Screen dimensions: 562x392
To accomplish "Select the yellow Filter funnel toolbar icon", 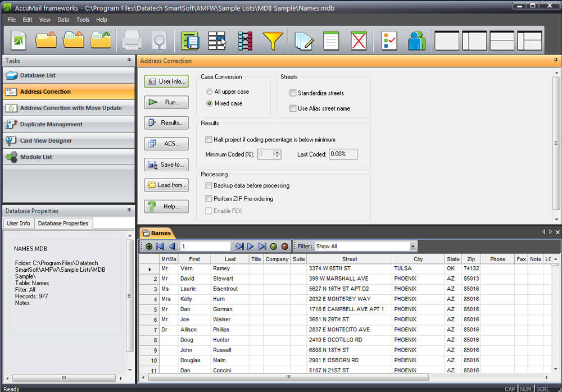I will point(273,40).
